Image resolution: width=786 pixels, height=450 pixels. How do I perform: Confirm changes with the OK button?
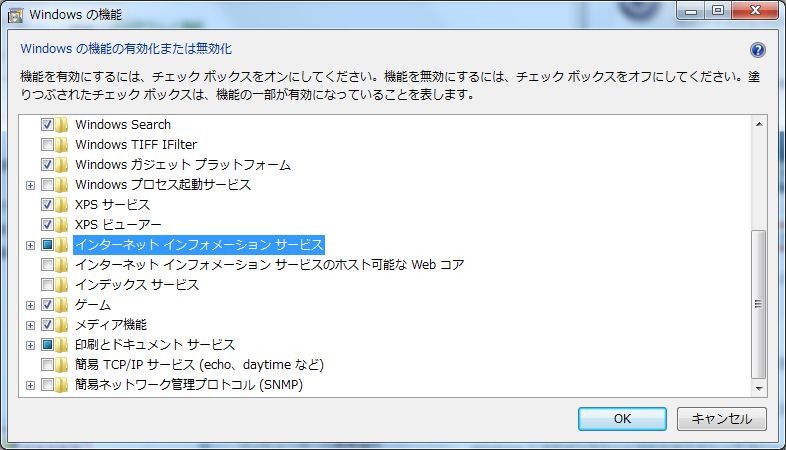(x=622, y=418)
